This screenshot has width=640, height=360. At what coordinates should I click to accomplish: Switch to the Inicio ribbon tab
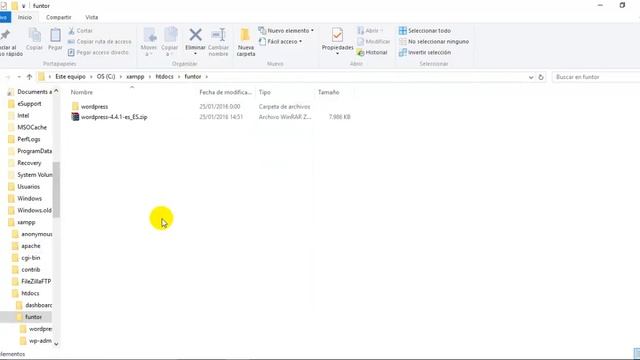(x=24, y=17)
